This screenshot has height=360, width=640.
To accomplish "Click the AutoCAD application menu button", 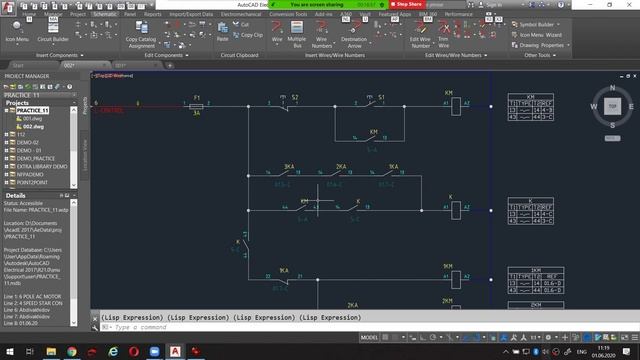I will tap(8, 7).
